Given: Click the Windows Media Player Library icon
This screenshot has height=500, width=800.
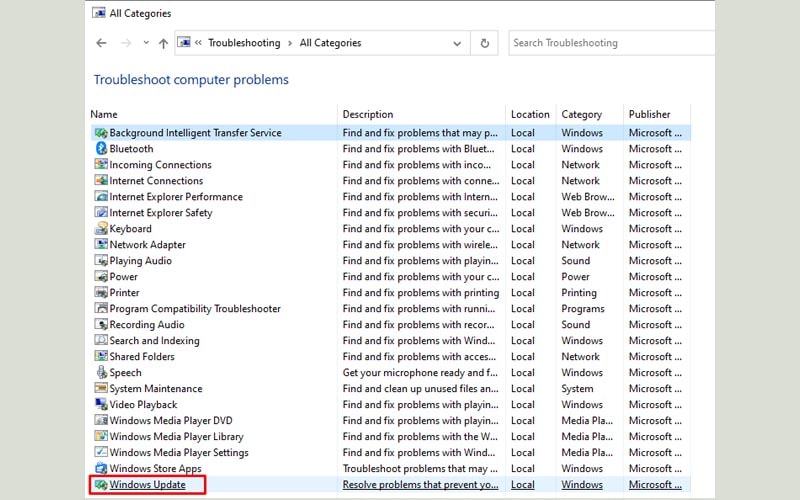Looking at the screenshot, I should click(101, 436).
